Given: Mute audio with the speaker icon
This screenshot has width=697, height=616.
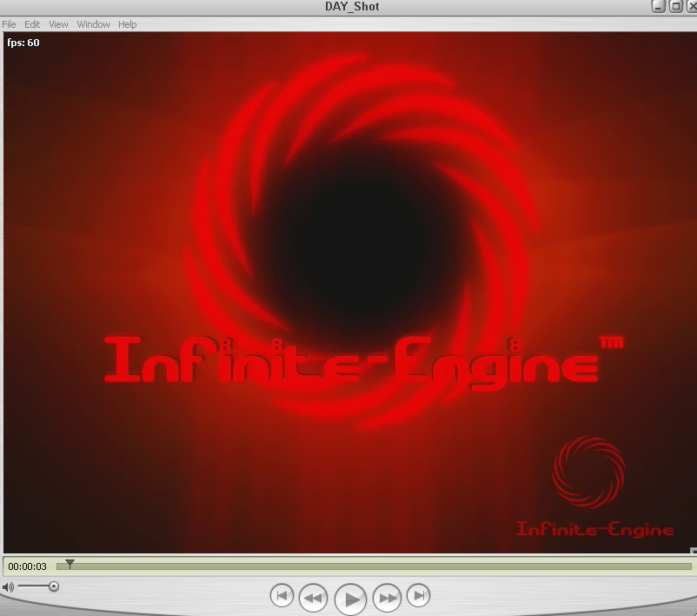Looking at the screenshot, I should [8, 587].
